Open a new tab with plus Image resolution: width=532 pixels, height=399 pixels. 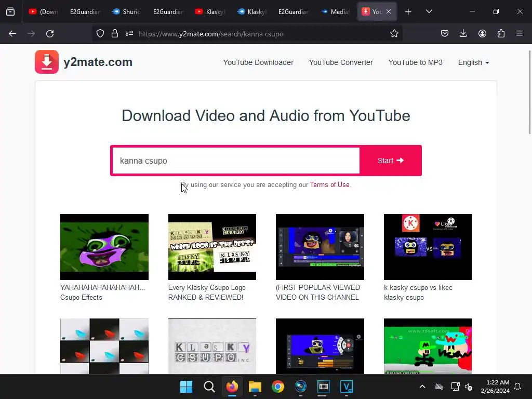(x=408, y=12)
